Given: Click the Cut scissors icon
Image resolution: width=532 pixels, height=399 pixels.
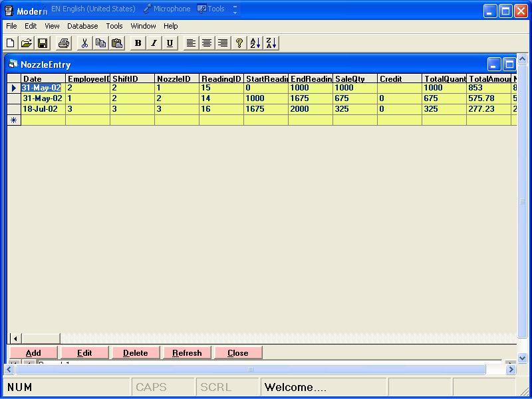Looking at the screenshot, I should [85, 43].
